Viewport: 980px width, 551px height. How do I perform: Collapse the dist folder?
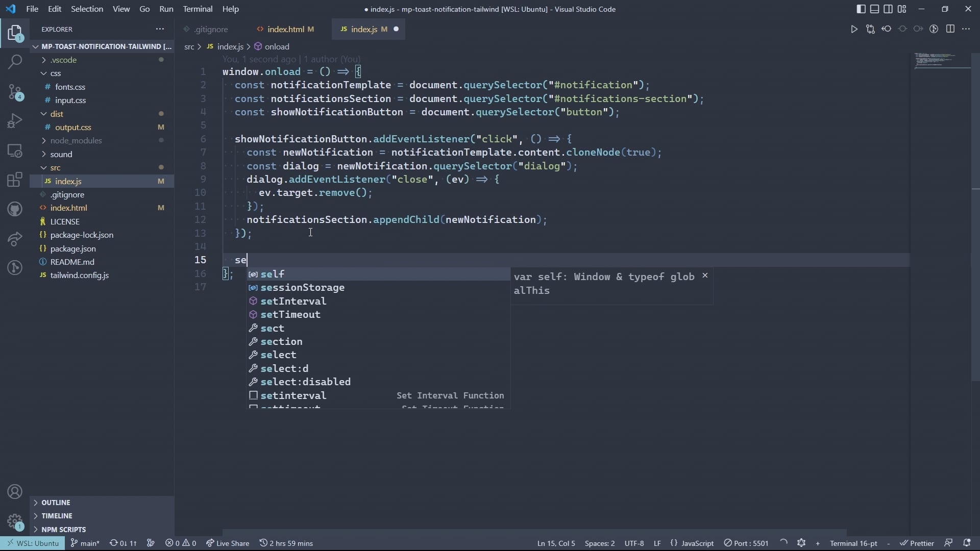click(x=57, y=114)
